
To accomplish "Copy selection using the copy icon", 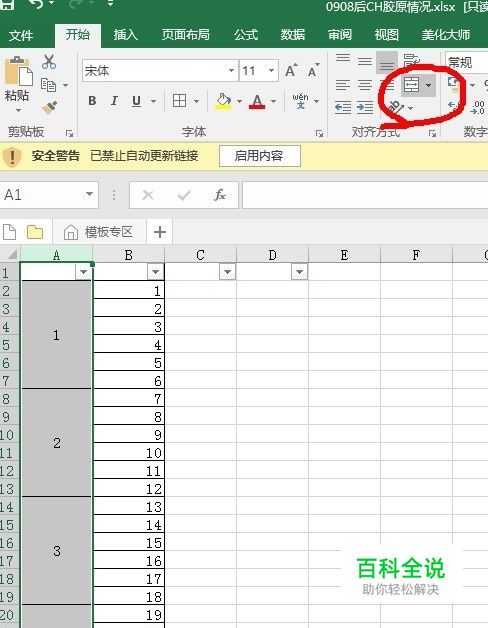I will coord(48,85).
